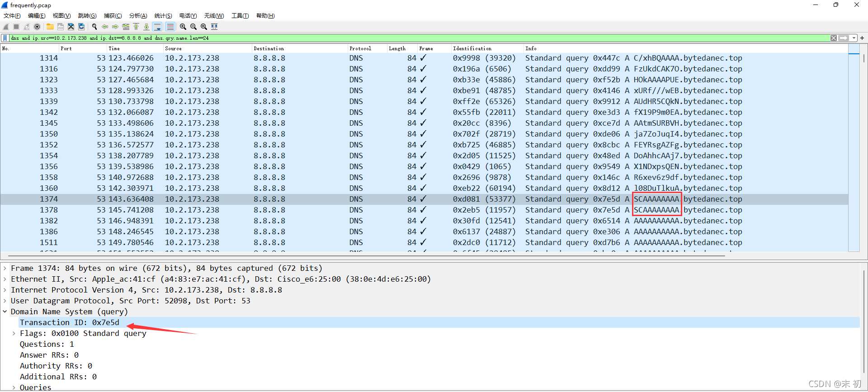Open the 编辑(E) menu
868x392 pixels.
[37, 16]
